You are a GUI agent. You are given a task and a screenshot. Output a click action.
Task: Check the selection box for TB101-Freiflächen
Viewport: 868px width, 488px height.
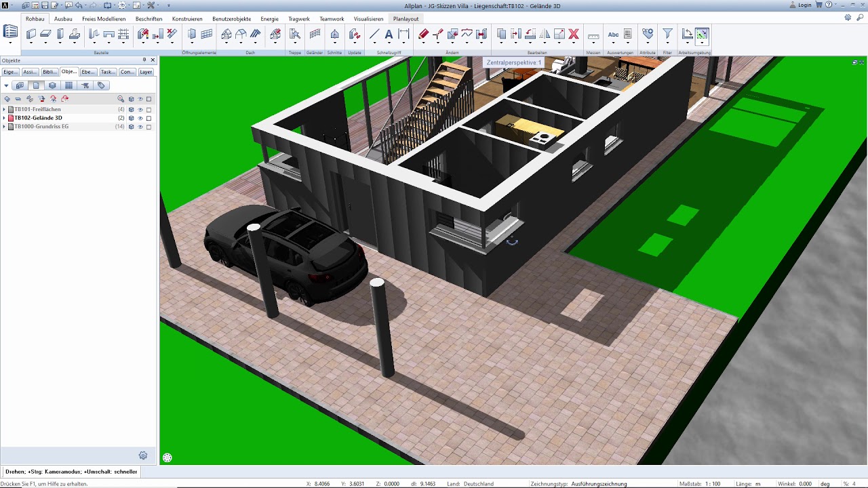click(149, 109)
